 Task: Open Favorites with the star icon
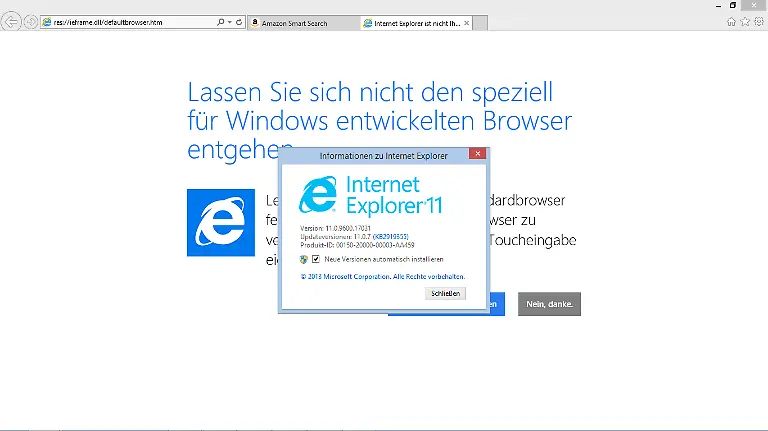pyautogui.click(x=745, y=22)
